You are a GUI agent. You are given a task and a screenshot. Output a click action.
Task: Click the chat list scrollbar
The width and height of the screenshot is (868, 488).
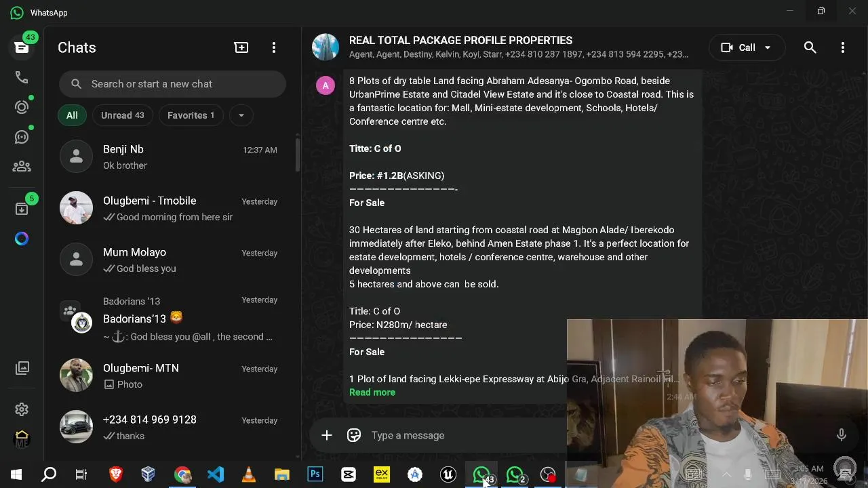[x=297, y=156]
